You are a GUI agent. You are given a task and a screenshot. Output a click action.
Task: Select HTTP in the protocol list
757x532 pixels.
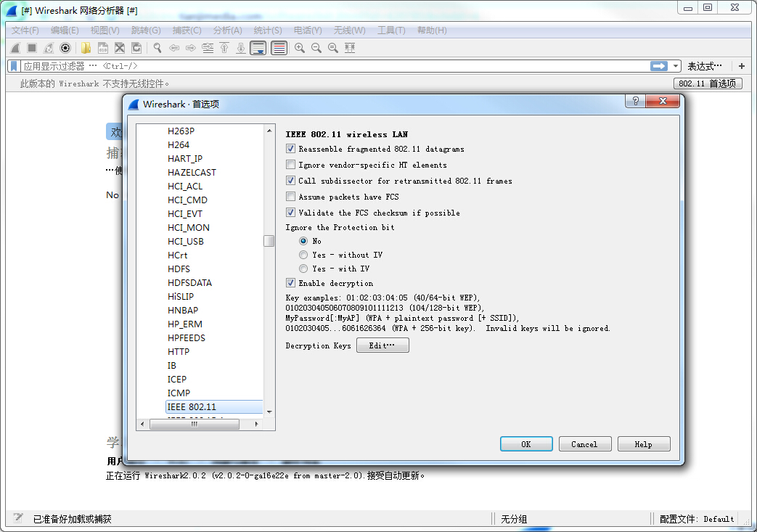[x=179, y=352]
